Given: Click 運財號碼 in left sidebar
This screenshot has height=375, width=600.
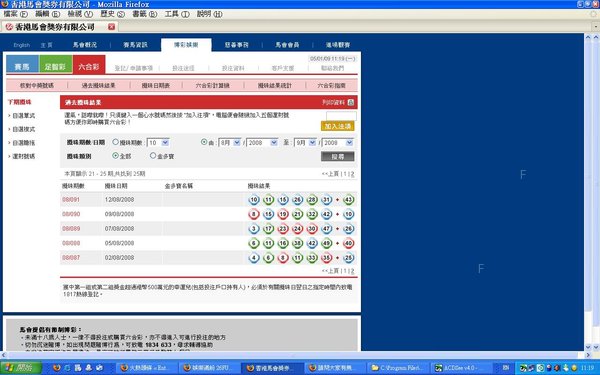Looking at the screenshot, I should (24, 156).
